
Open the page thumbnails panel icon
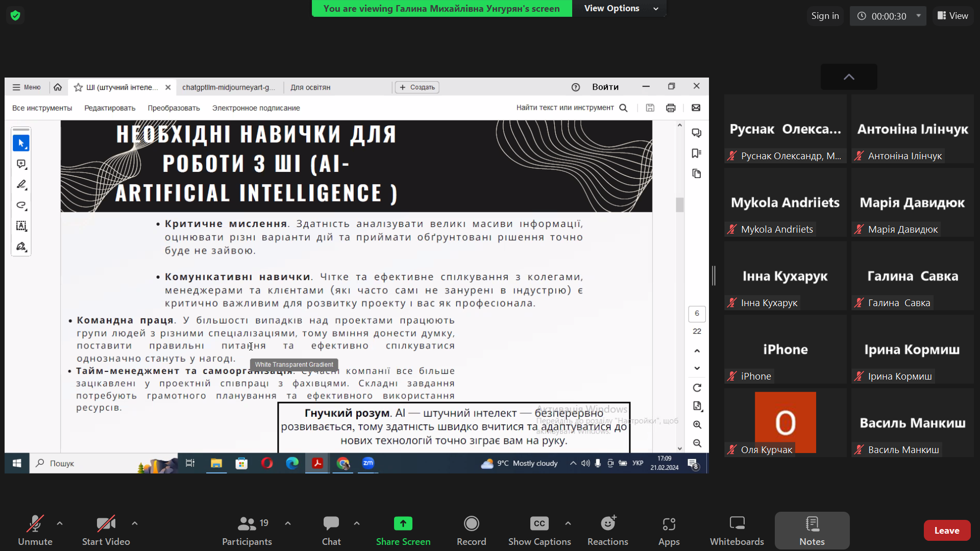(x=697, y=173)
